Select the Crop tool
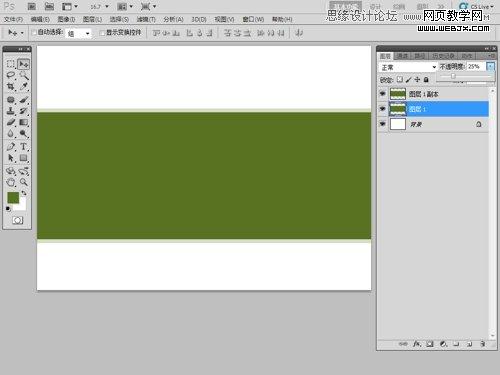 click(x=11, y=87)
